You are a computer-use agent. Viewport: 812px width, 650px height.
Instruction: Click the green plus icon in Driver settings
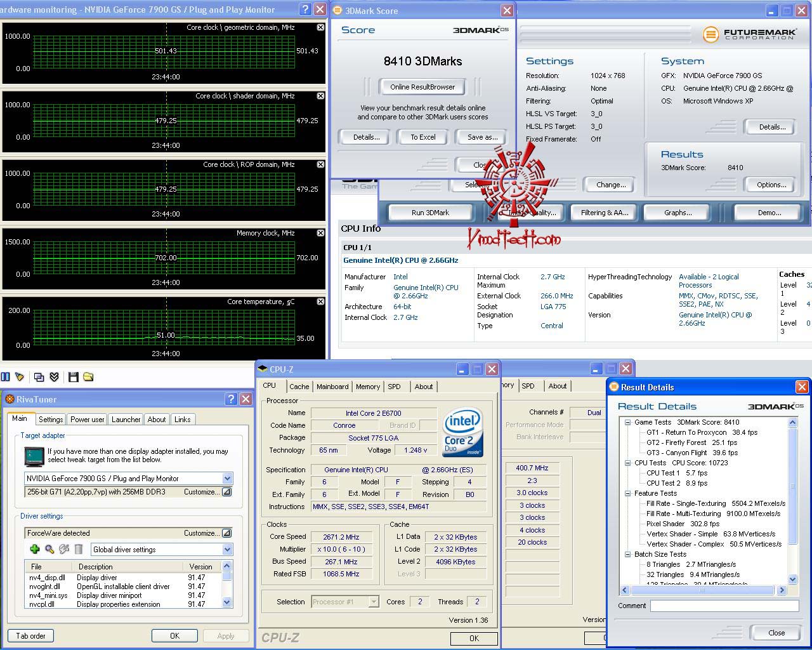pos(35,549)
